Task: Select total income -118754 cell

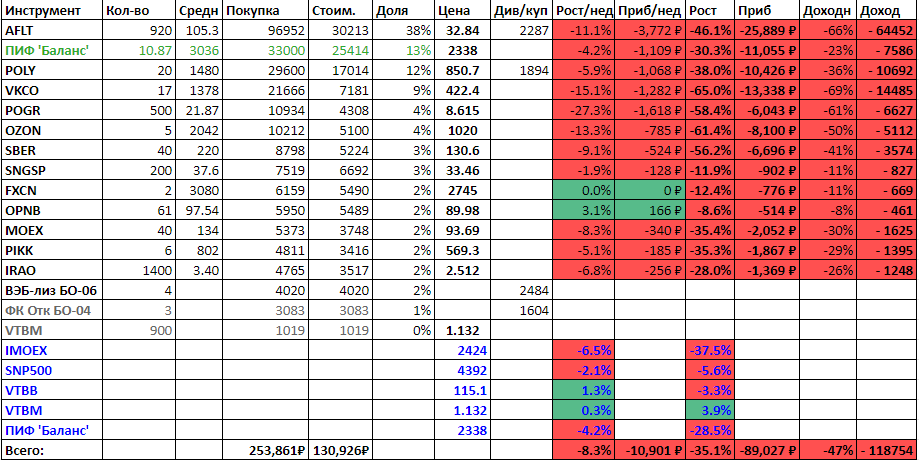Action: pos(887,451)
